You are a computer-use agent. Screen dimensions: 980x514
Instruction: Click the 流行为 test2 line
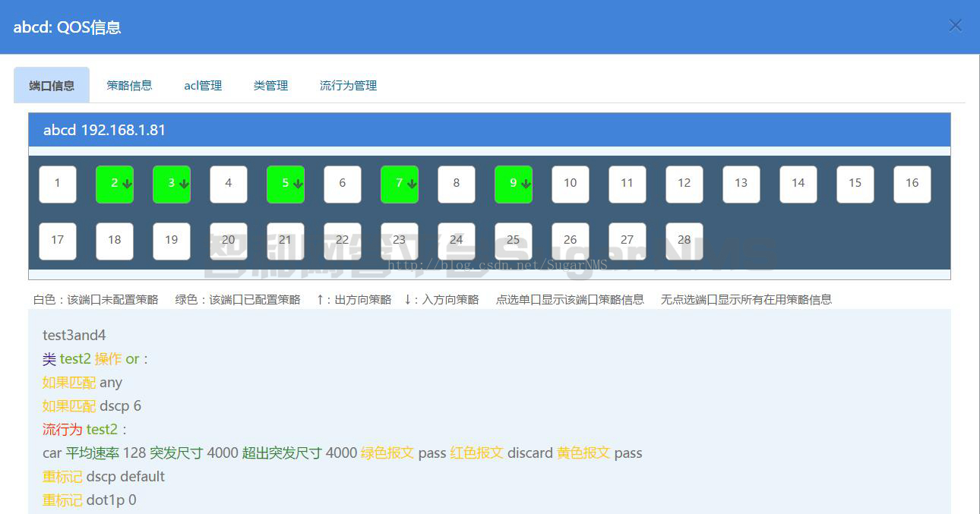point(85,429)
